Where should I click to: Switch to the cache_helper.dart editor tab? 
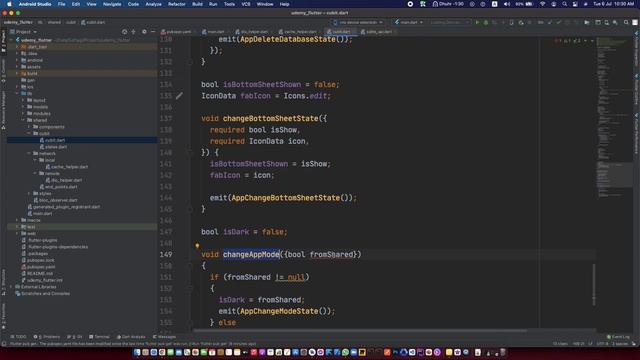click(298, 31)
